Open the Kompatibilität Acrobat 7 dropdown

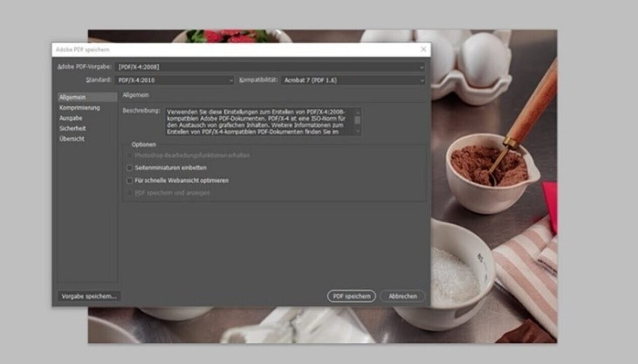click(353, 80)
